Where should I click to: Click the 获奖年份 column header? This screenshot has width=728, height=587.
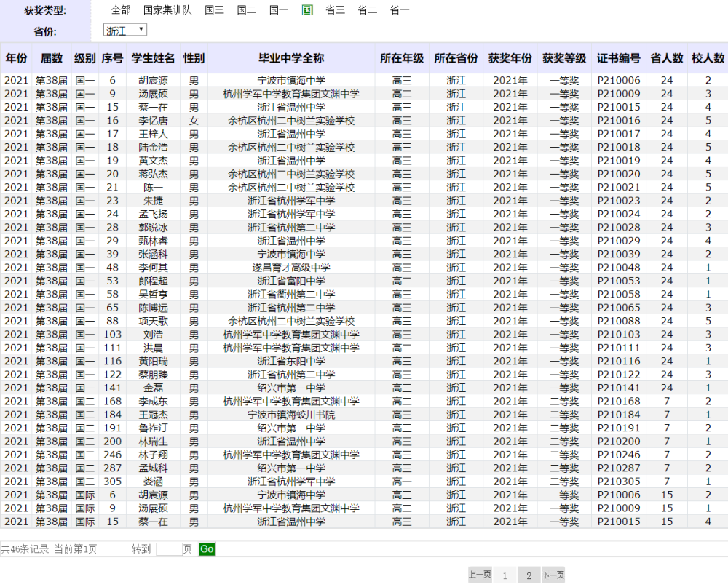coord(510,58)
